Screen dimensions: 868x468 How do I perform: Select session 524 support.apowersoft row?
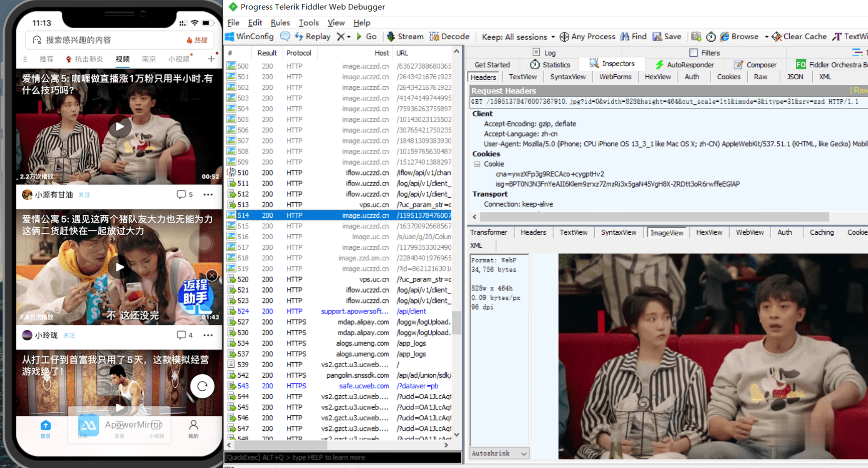[x=339, y=311]
